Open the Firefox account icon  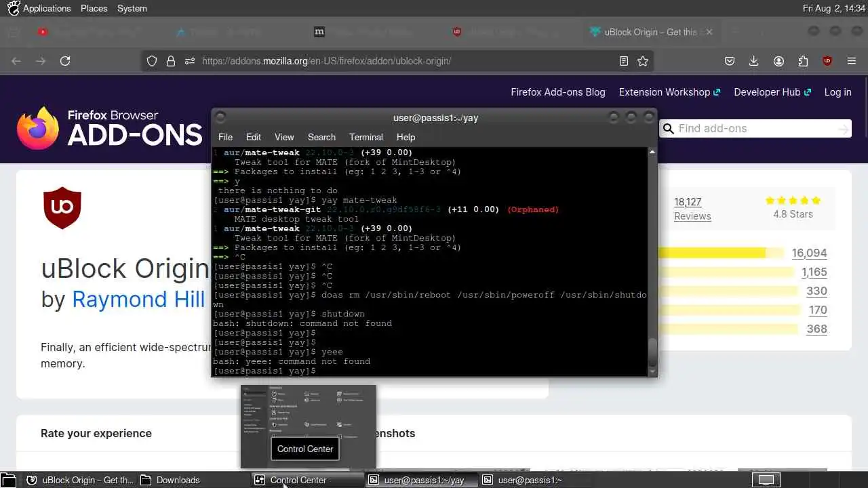click(x=778, y=61)
